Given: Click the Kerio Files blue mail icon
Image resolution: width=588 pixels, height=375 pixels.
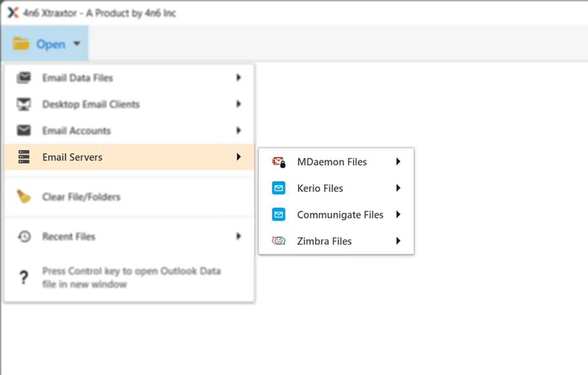Looking at the screenshot, I should (278, 188).
